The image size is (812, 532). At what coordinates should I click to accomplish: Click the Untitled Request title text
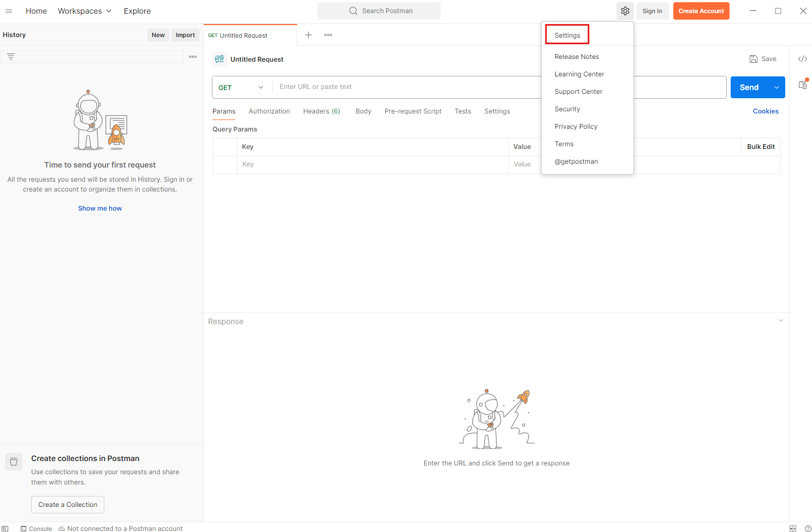(x=257, y=59)
